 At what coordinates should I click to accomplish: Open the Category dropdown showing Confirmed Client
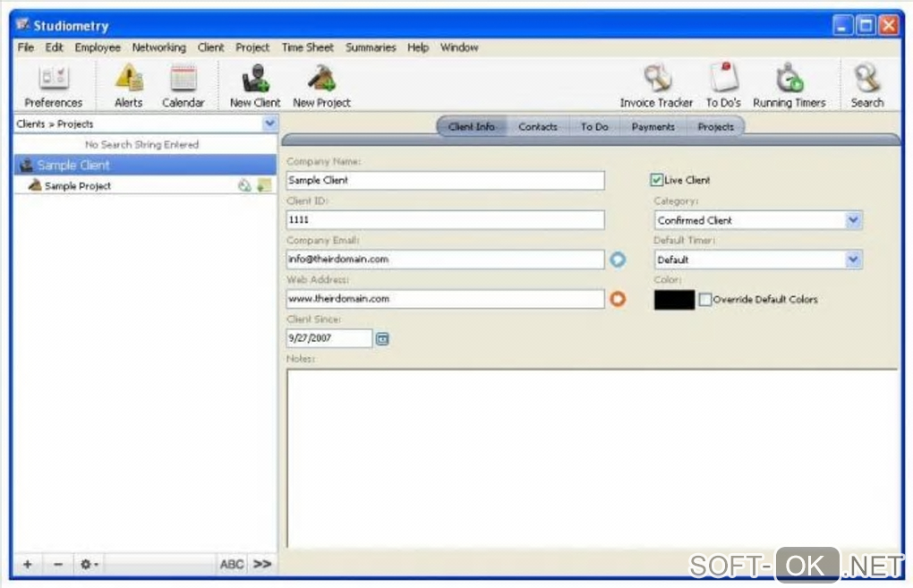[x=758, y=220]
